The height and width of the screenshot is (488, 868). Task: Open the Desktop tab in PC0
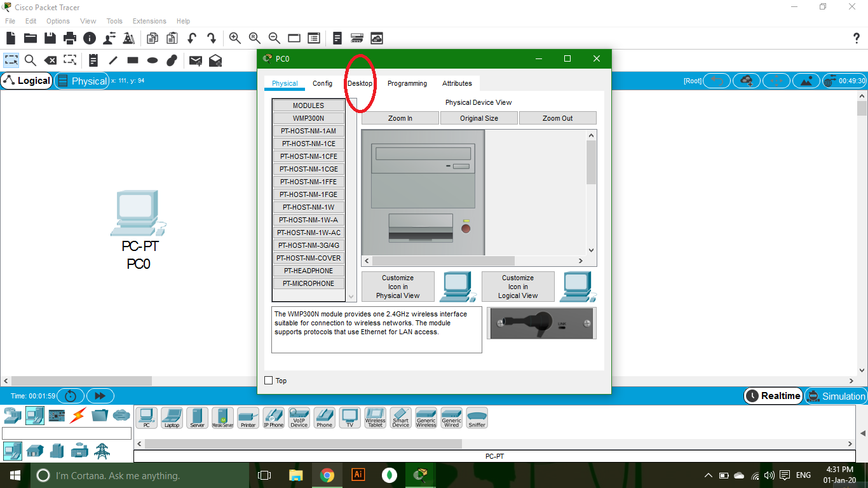pos(360,83)
